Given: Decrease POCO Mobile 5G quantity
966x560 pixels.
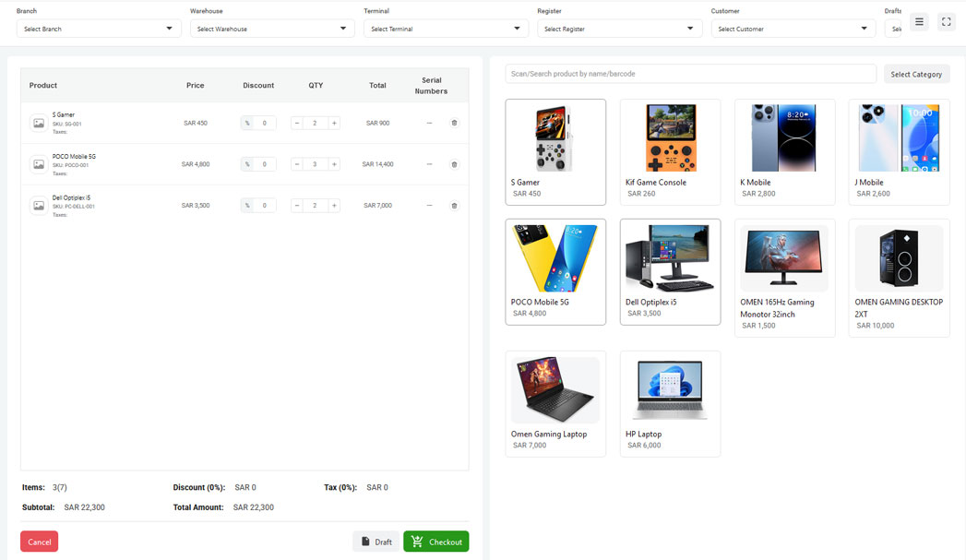Looking at the screenshot, I should 297,164.
